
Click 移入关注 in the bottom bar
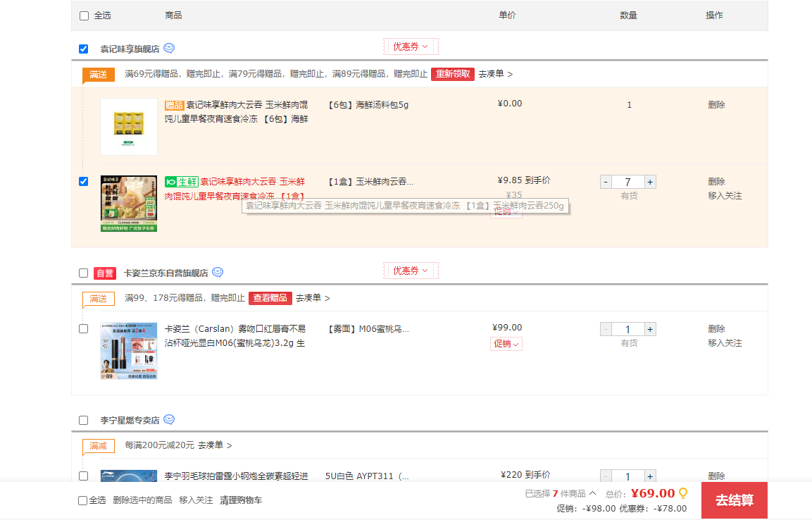196,500
